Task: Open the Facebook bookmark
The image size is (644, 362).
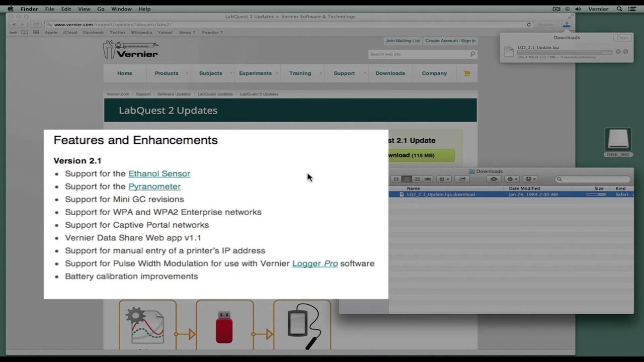Action: 93,32
